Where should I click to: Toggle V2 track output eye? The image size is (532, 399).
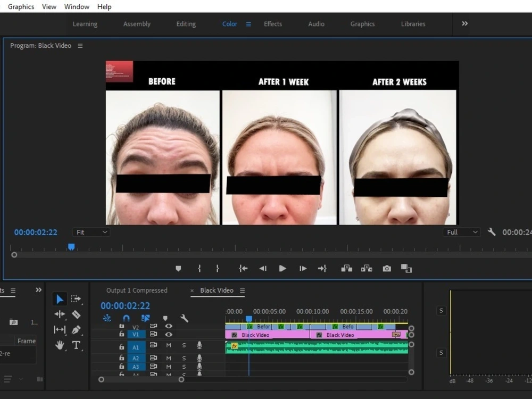(168, 326)
